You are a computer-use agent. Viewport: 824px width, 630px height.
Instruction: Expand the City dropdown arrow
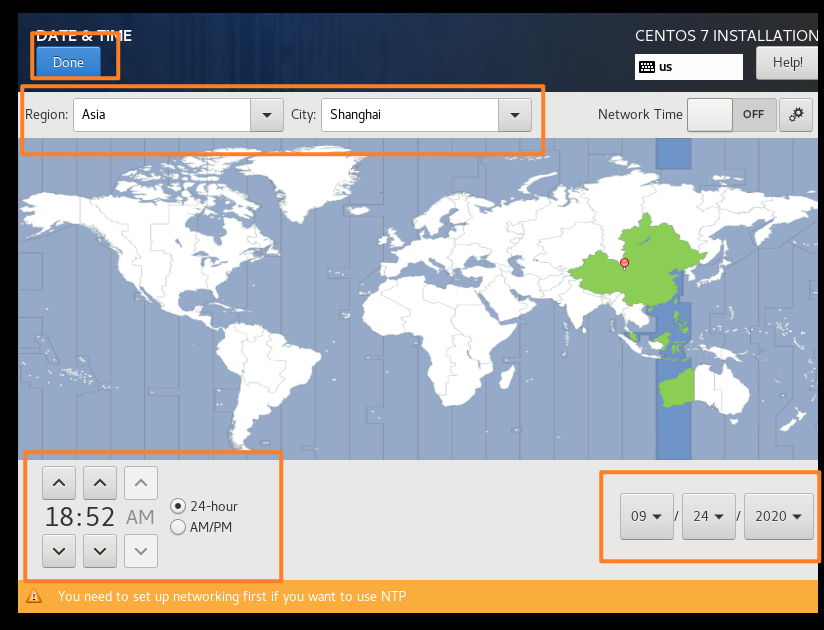pos(514,115)
